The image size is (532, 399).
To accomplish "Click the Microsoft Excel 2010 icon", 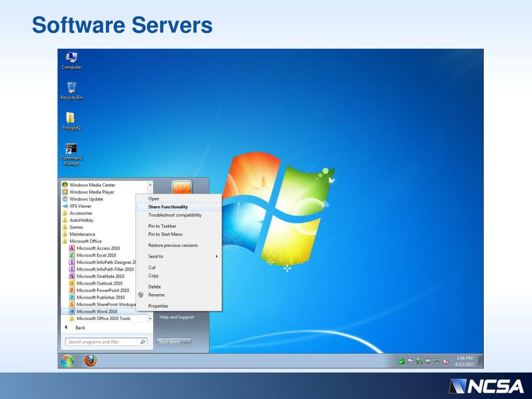I will pos(72,255).
